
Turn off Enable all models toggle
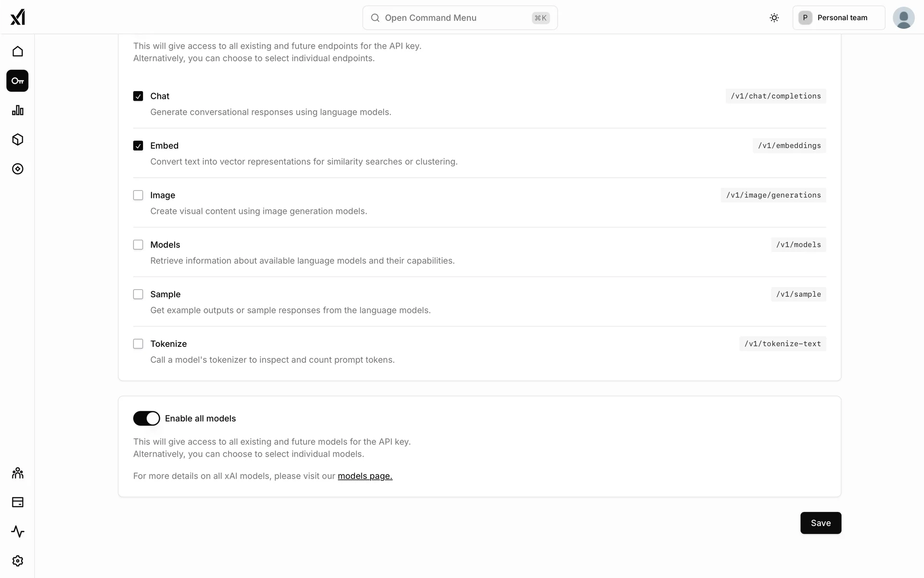pyautogui.click(x=146, y=419)
